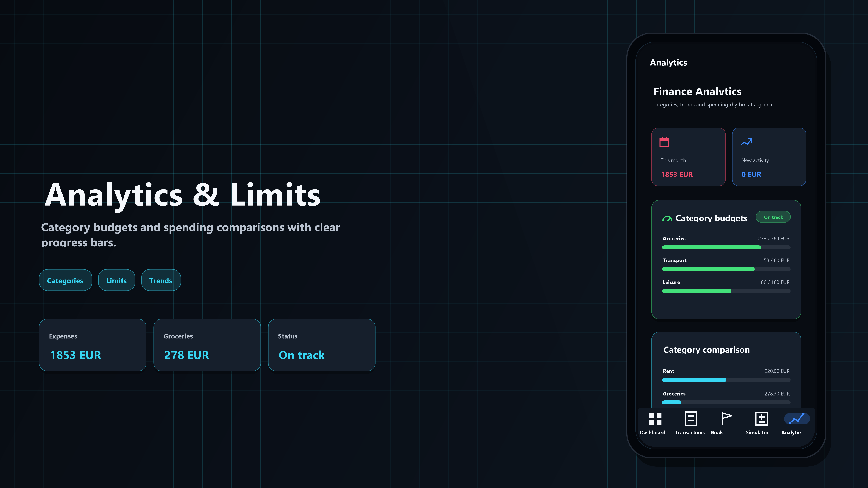Open the Dashboard grid icon
This screenshot has height=488, width=868.
click(655, 419)
